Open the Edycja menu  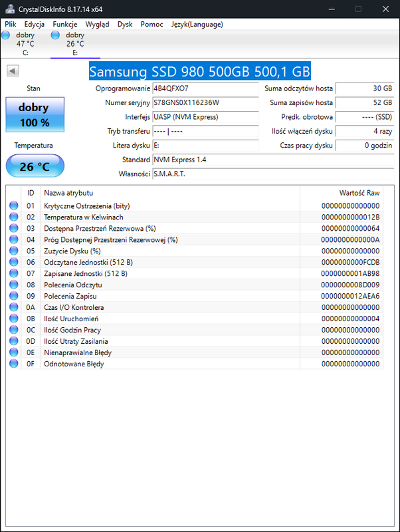[x=35, y=24]
